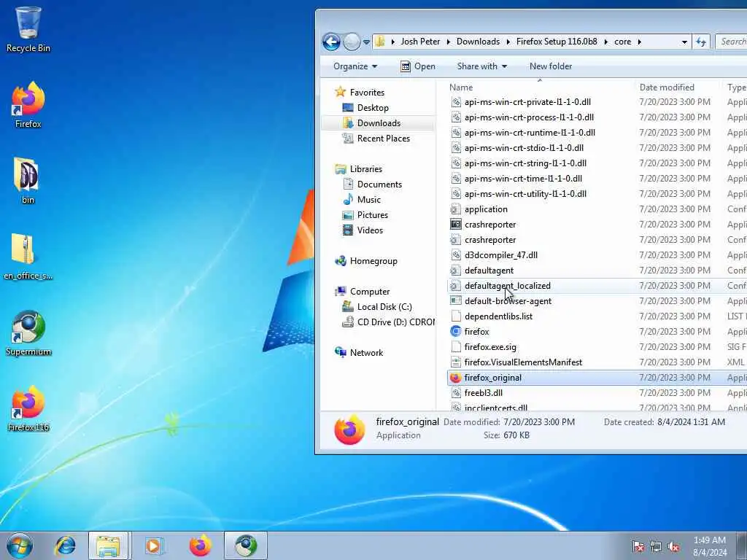
Task: Open the Share with dropdown menu
Action: pos(481,66)
